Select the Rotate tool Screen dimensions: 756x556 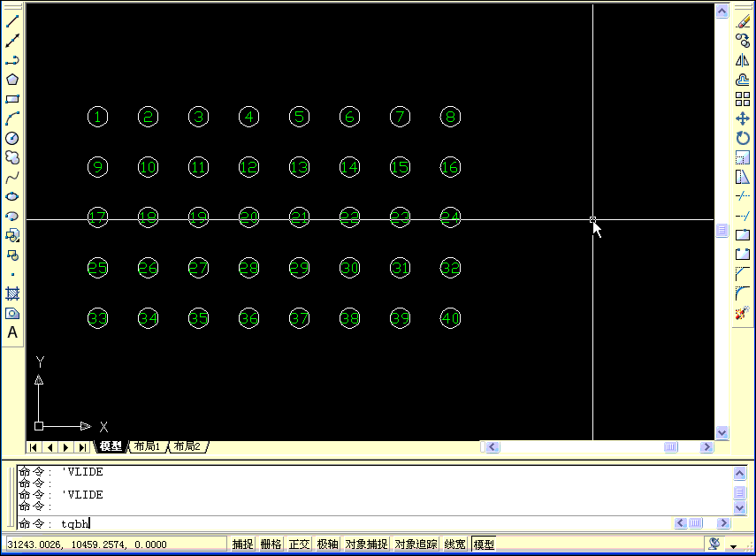click(743, 138)
